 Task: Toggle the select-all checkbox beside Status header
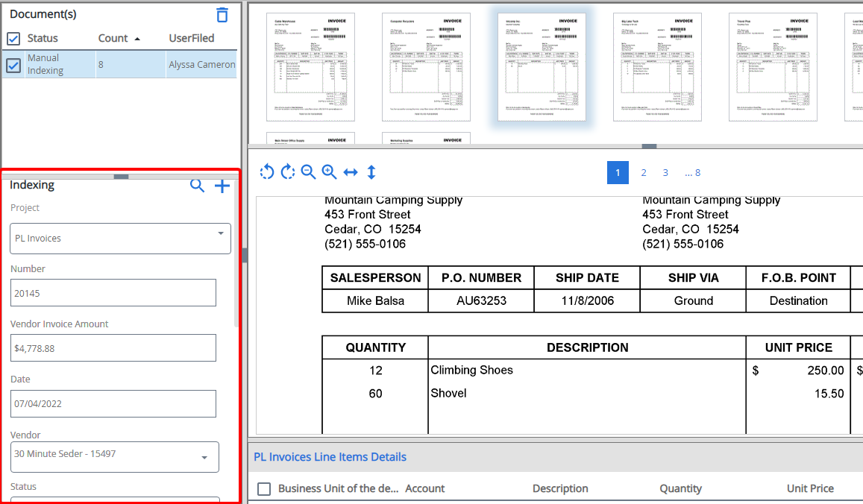coord(13,38)
